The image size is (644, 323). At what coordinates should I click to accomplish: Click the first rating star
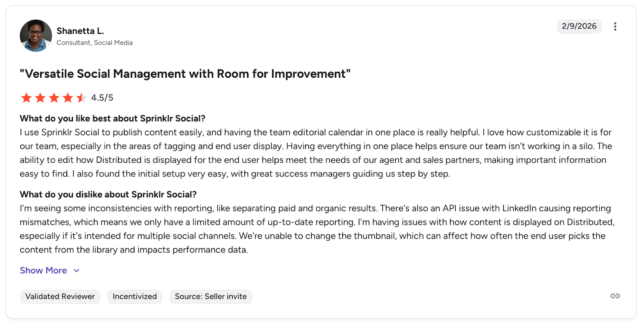click(x=27, y=97)
